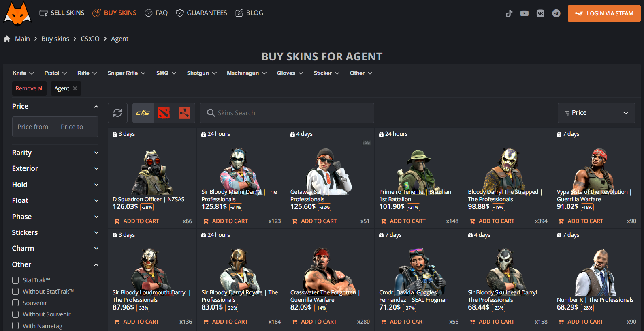
Task: Select the Rust game filter icon
Action: click(184, 113)
